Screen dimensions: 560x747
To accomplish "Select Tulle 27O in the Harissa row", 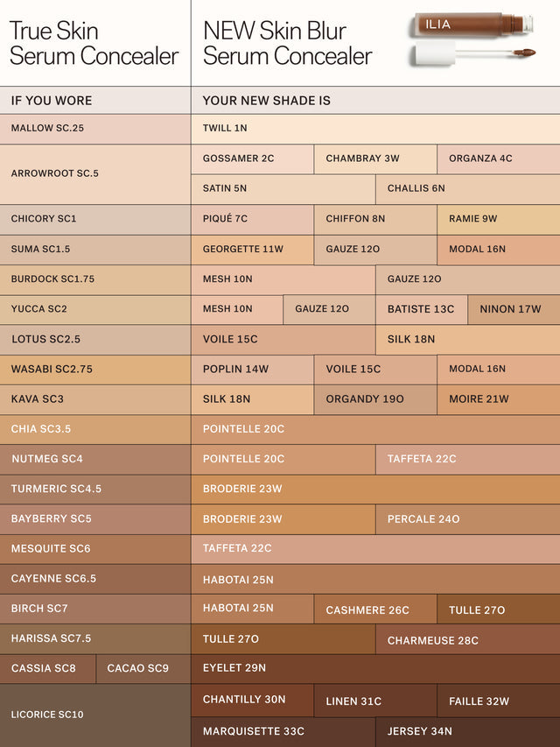I will tap(283, 639).
